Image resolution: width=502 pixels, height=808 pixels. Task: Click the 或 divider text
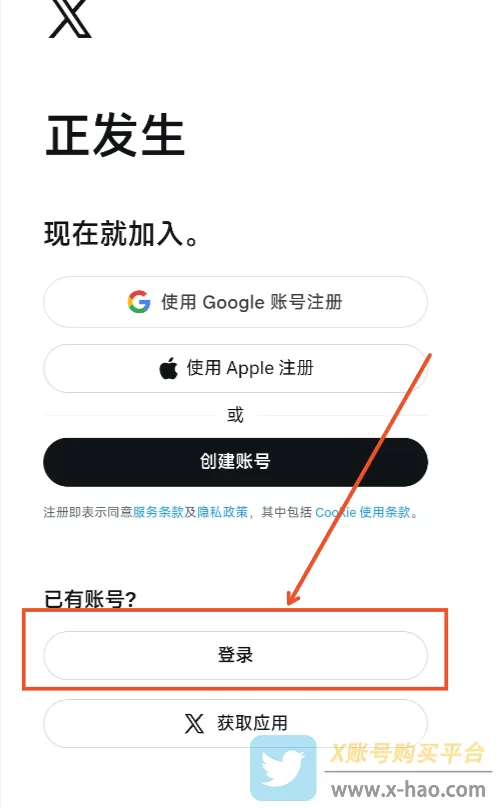(x=236, y=415)
